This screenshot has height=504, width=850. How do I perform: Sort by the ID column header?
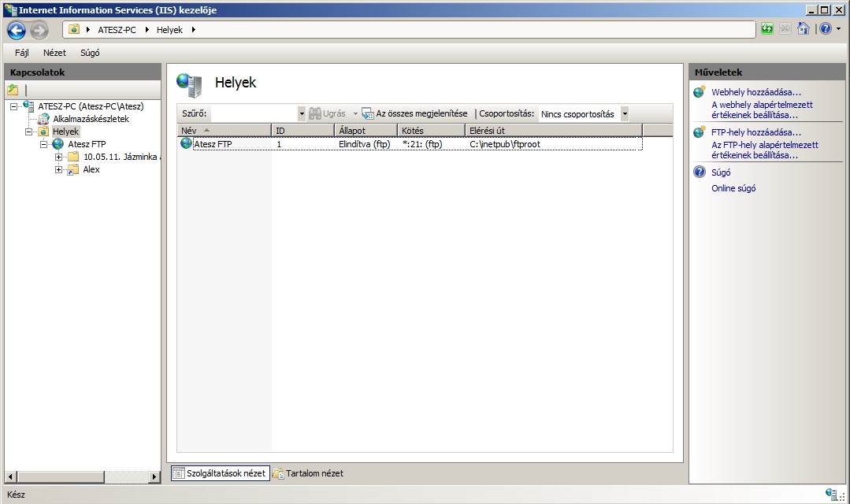point(303,131)
